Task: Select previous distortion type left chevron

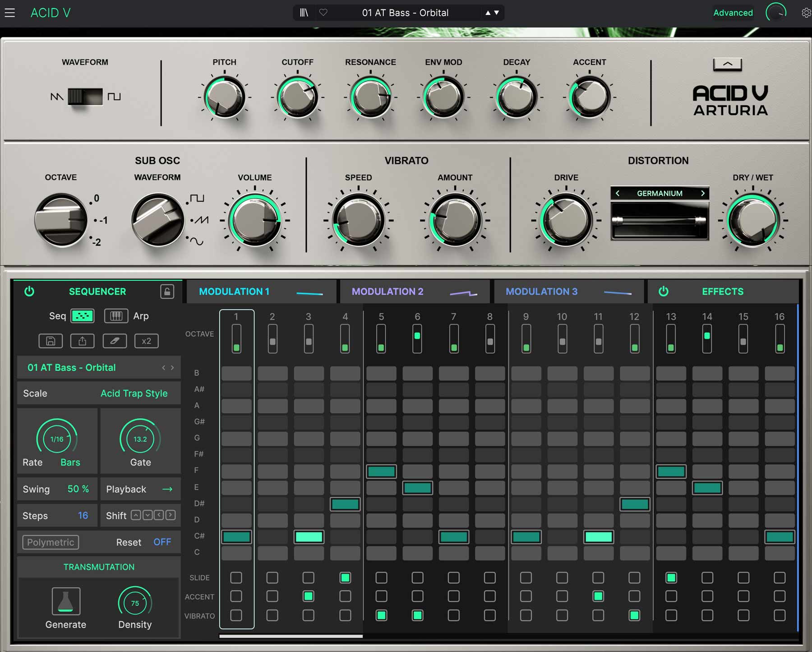Action: point(618,193)
